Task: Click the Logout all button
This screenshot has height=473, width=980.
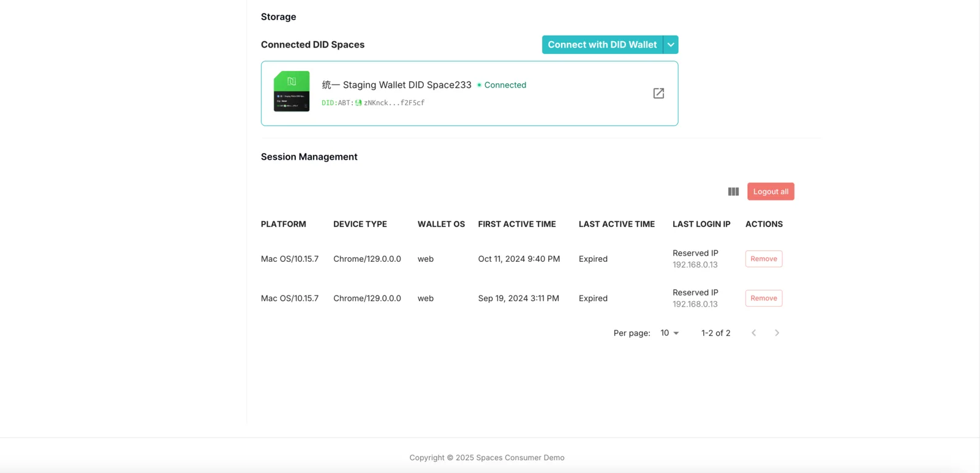Action: (771, 192)
